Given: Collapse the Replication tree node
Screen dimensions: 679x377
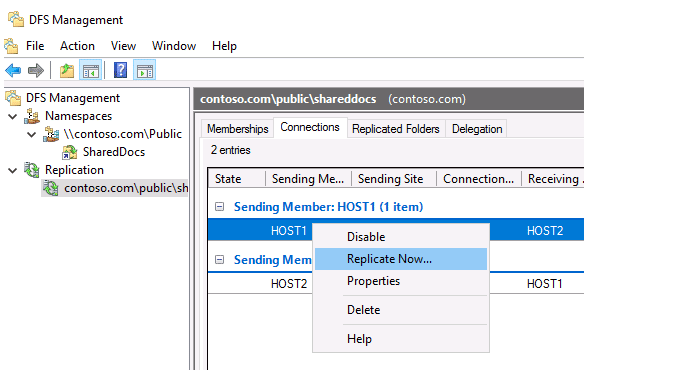Looking at the screenshot, I should point(13,170).
